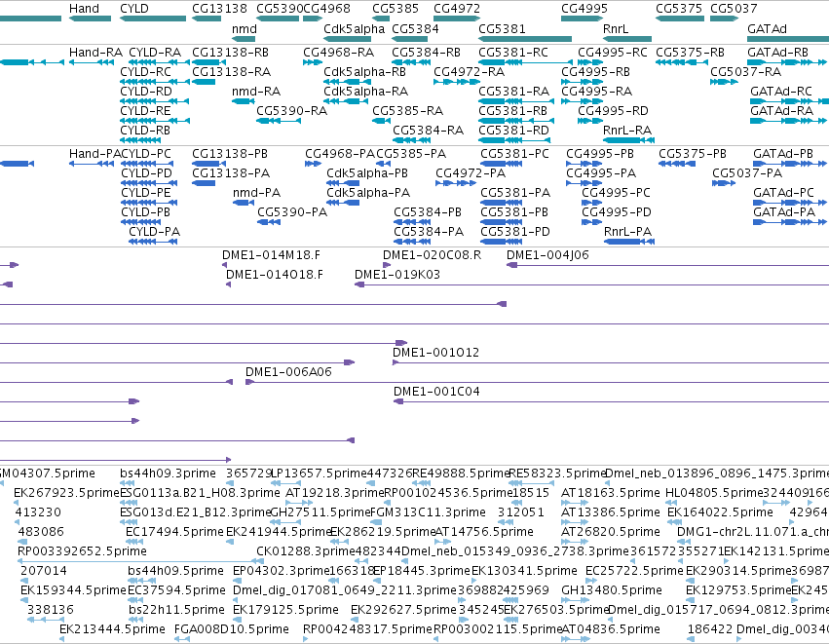Select the EK267923.5prime EST label
This screenshot has width=829, height=644.
[66, 493]
